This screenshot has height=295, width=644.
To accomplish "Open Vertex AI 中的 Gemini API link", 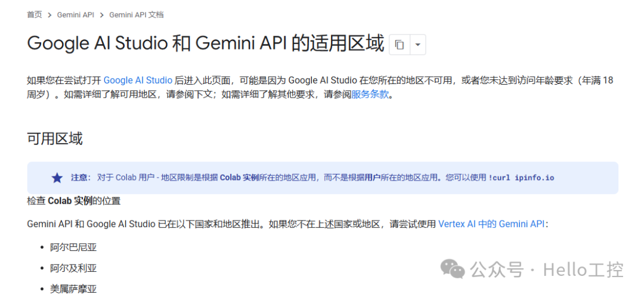I will coord(491,224).
